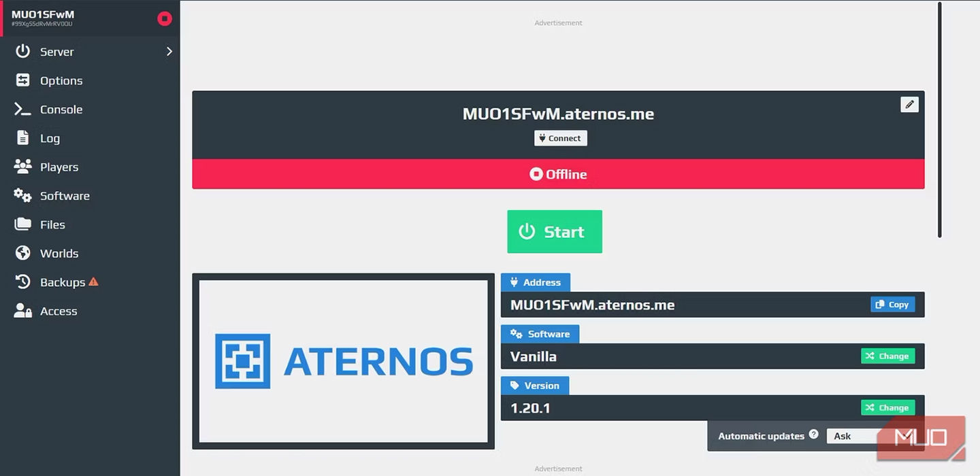Image resolution: width=980 pixels, height=476 pixels.
Task: Click the Connect button
Action: coord(560,138)
